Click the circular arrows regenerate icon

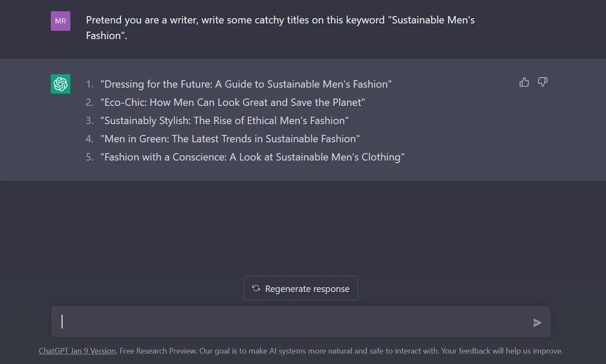[256, 289]
